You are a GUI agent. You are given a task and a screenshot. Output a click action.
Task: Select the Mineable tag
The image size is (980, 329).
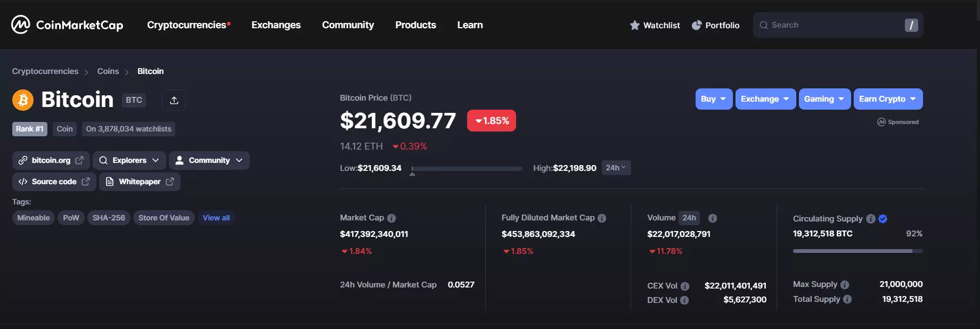(34, 218)
